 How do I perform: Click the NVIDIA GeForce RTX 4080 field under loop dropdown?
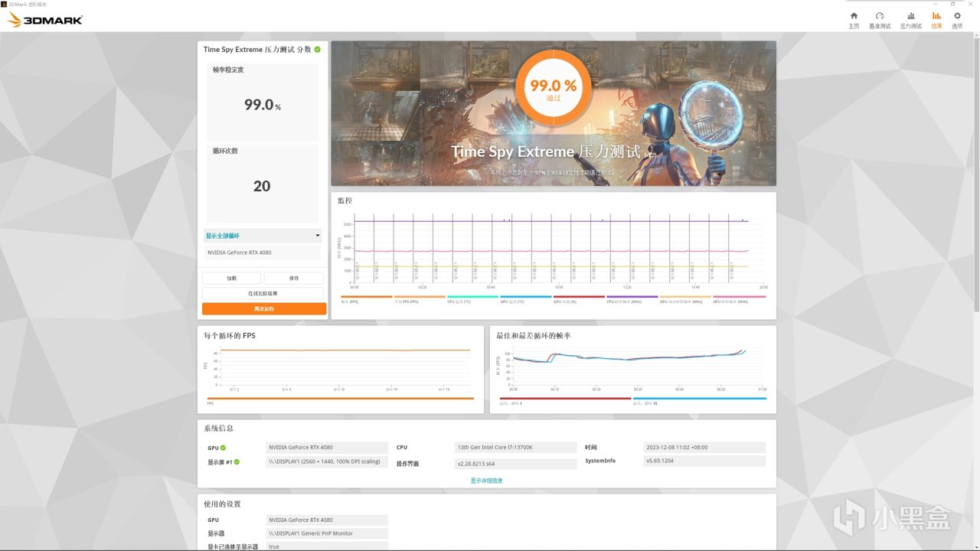[x=262, y=252]
